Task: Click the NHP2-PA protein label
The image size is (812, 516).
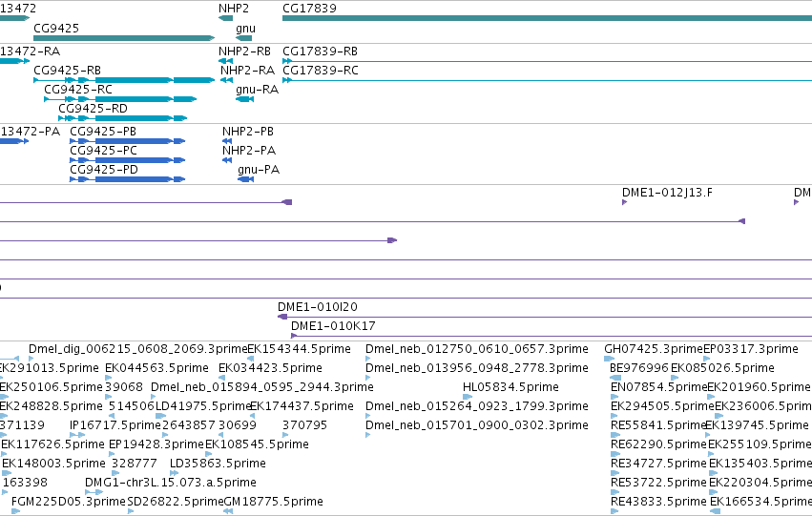Action: pyautogui.click(x=249, y=151)
